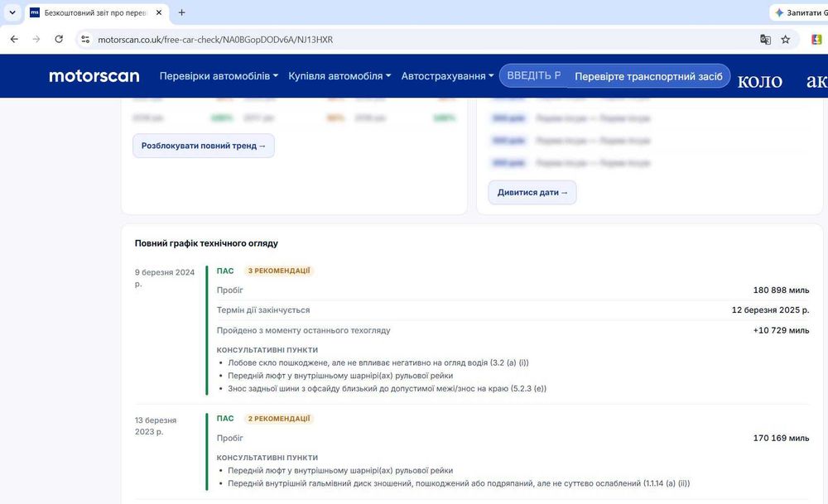Screen dimensions: 828x504
Task: Click the 170 169 миль mileage value
Action: coord(781,438)
